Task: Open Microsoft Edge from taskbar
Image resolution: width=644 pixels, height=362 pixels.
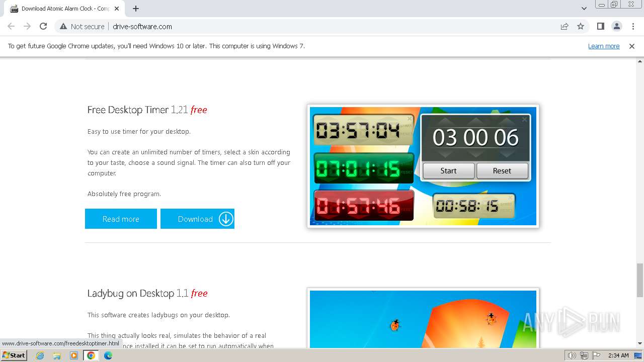Action: click(108, 355)
